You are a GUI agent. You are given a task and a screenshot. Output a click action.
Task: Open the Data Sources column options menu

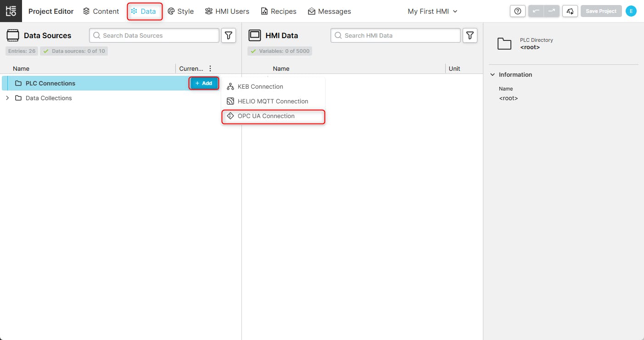(210, 68)
